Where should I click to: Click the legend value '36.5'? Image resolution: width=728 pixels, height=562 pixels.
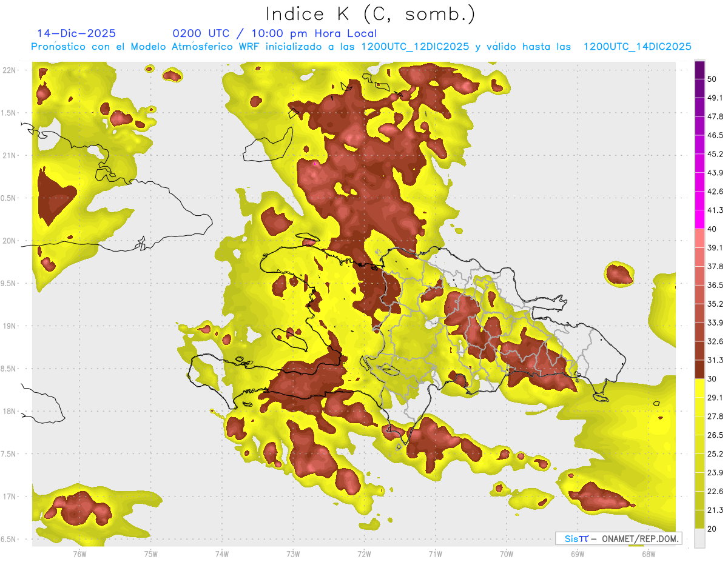click(715, 285)
